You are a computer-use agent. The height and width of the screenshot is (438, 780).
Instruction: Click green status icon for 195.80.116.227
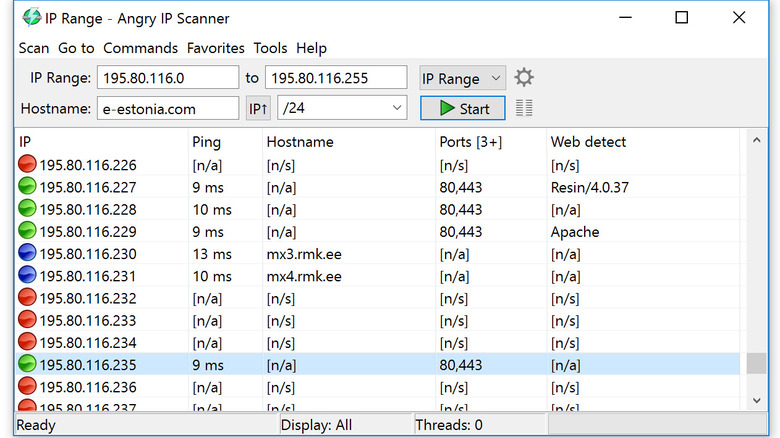[x=28, y=187]
